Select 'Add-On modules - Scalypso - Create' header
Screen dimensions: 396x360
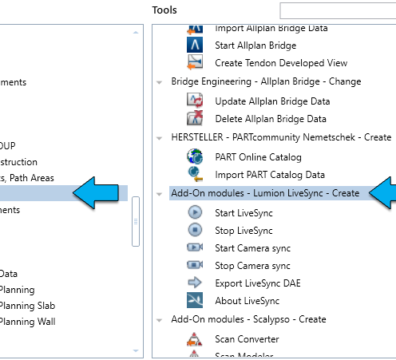(x=249, y=319)
